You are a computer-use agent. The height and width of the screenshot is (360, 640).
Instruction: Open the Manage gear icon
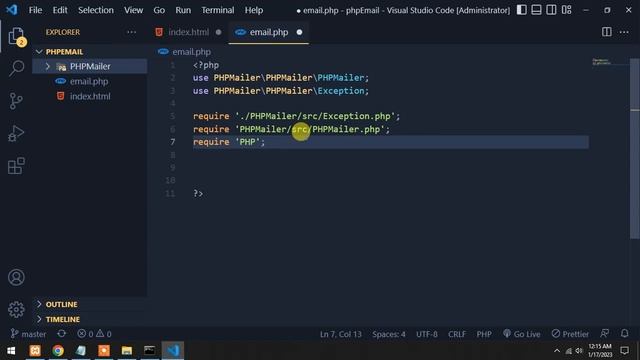[16, 309]
